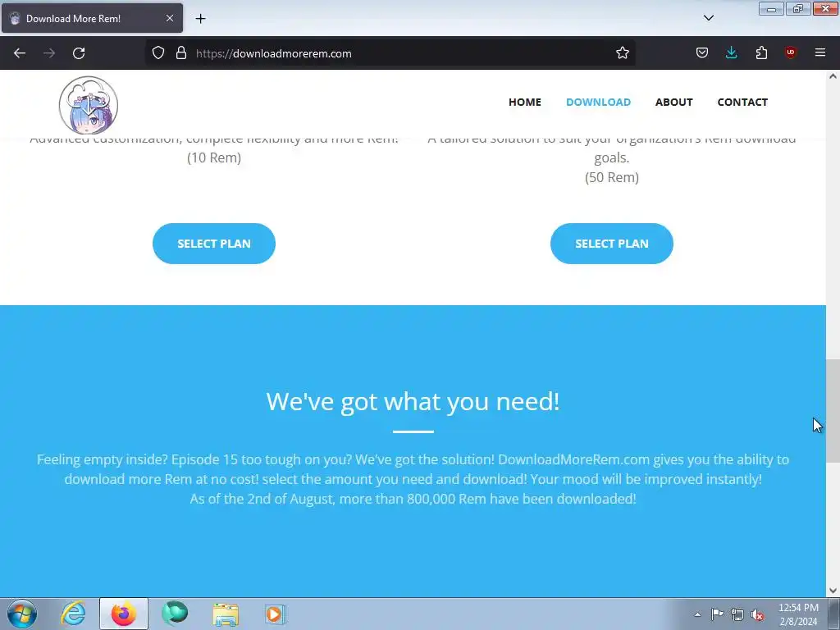Click the muted volume tray icon
This screenshot has height=630, width=840.
[757, 615]
